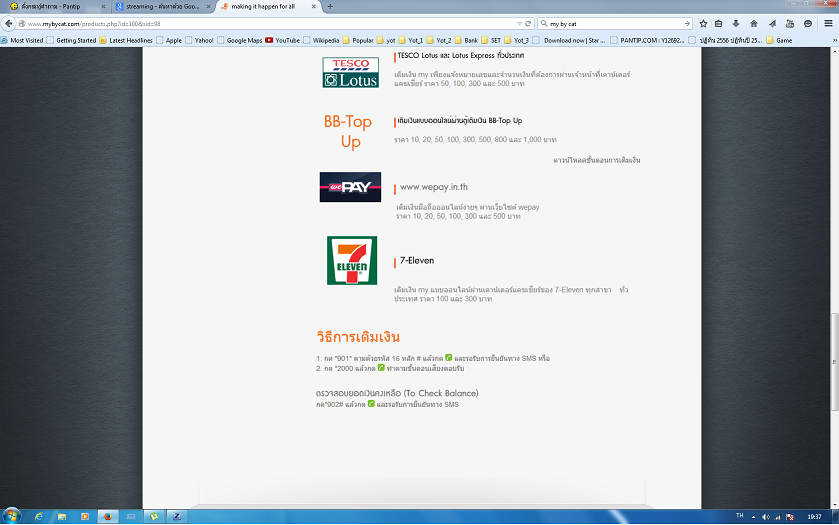839x525 pixels.
Task: Open Windows Explorer folder from taskbar
Action: pos(62,516)
